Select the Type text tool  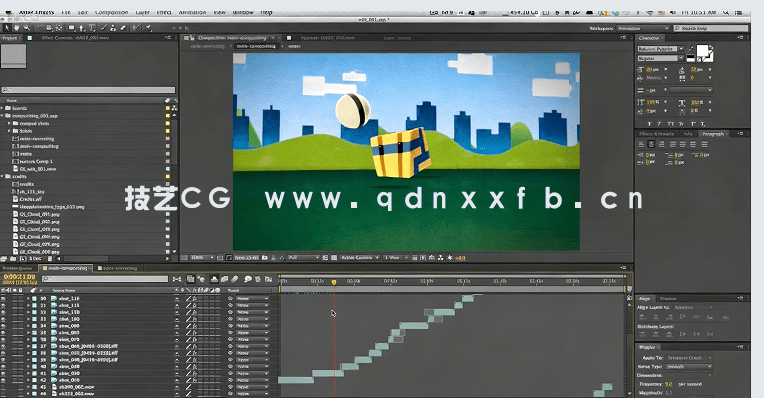point(92,28)
